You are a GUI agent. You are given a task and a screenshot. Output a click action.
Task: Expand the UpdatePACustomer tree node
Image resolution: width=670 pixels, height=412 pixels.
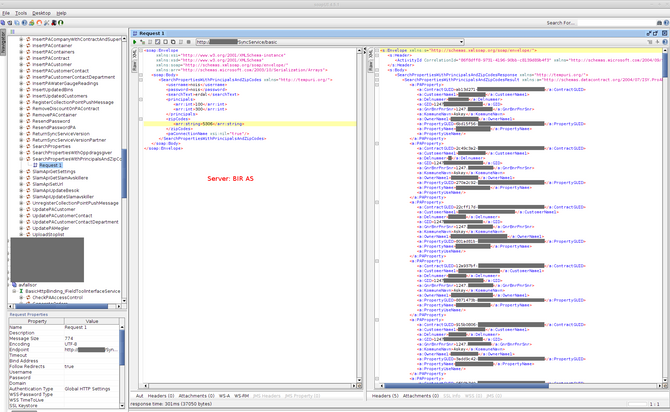21,209
